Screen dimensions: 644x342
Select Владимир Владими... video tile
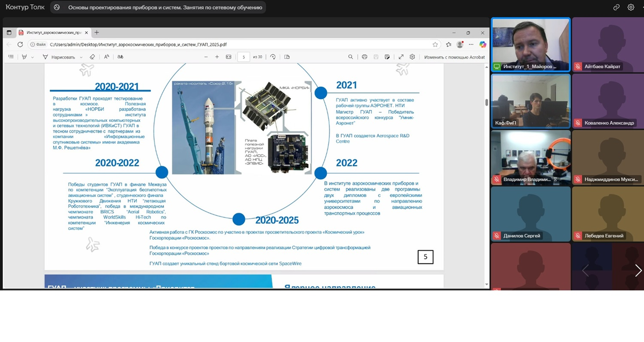click(531, 158)
